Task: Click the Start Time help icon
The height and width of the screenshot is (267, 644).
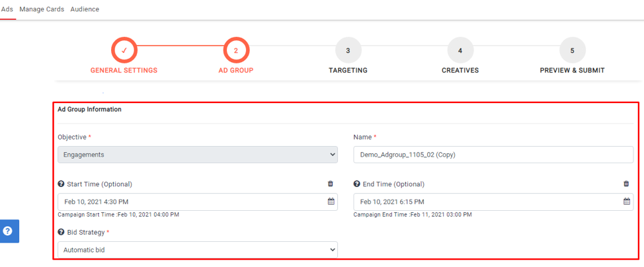Action: (x=61, y=184)
